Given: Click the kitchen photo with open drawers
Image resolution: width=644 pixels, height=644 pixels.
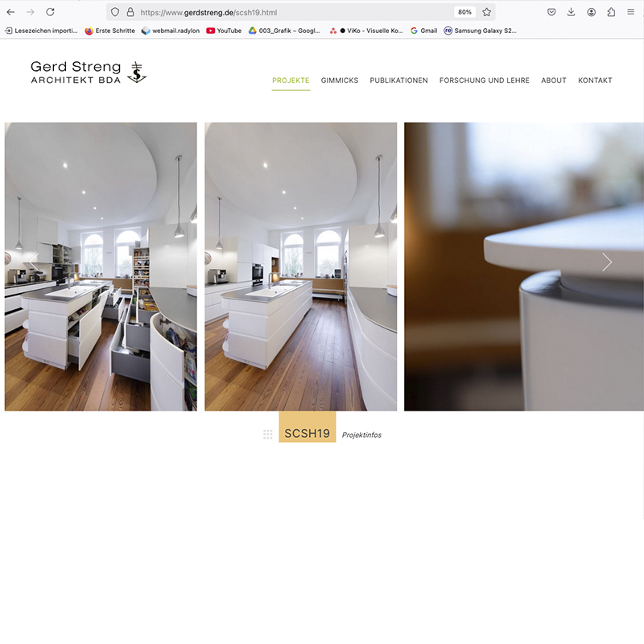Looking at the screenshot, I should tap(101, 266).
